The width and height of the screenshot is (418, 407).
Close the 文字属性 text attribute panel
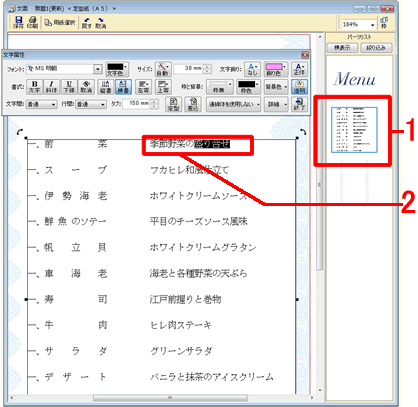[305, 55]
